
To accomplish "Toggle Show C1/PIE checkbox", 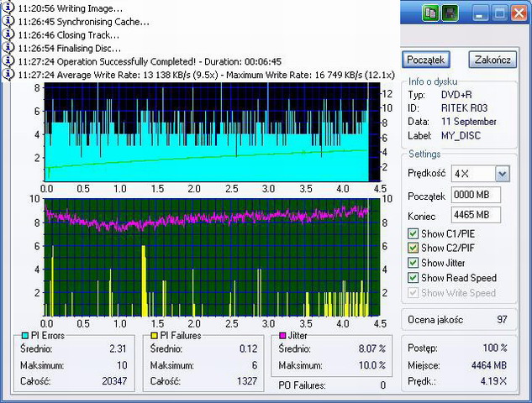I will pyautogui.click(x=413, y=233).
